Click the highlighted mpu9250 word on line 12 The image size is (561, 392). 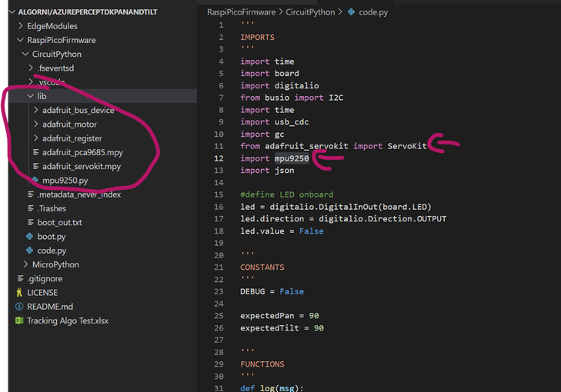(292, 158)
